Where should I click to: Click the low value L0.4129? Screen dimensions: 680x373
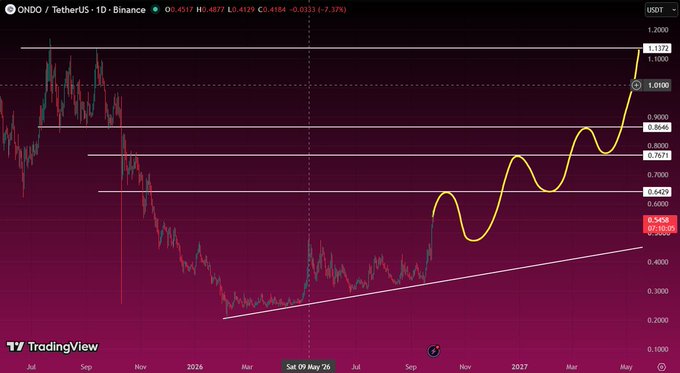click(242, 9)
